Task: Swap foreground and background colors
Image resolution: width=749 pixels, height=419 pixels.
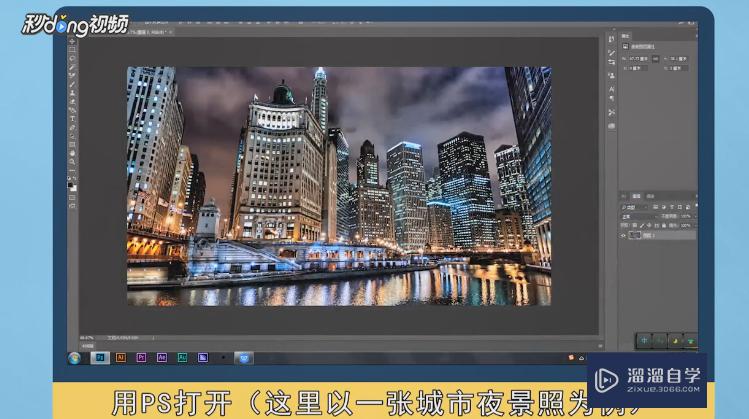Action: pos(75,178)
